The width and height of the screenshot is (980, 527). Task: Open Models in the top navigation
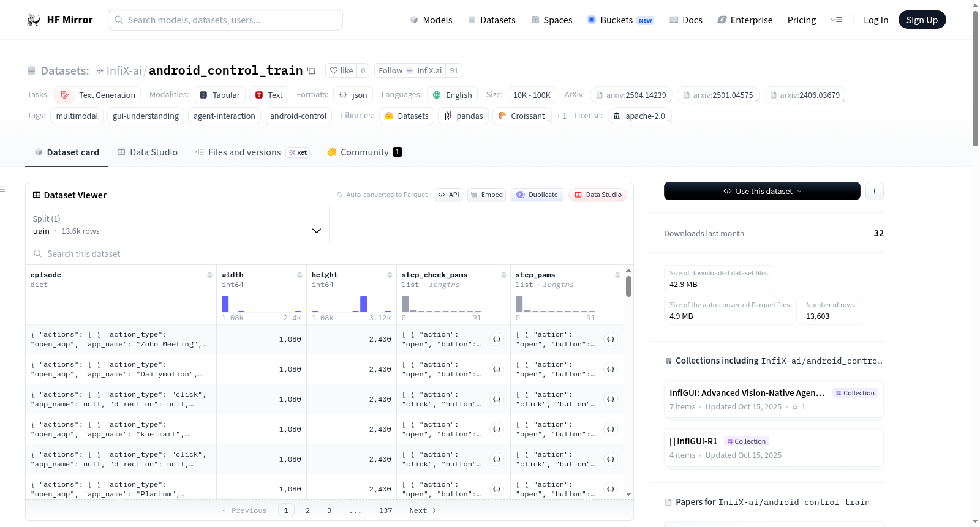431,20
